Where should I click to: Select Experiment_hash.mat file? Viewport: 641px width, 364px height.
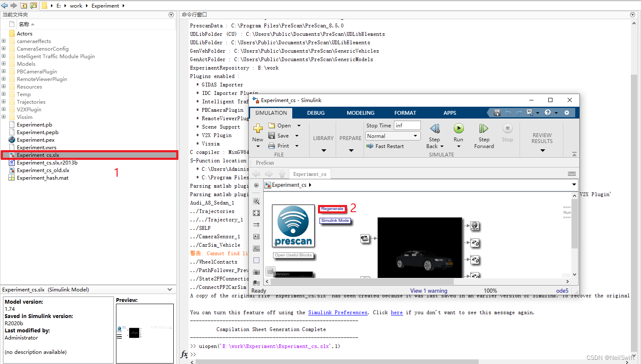pyautogui.click(x=43, y=178)
